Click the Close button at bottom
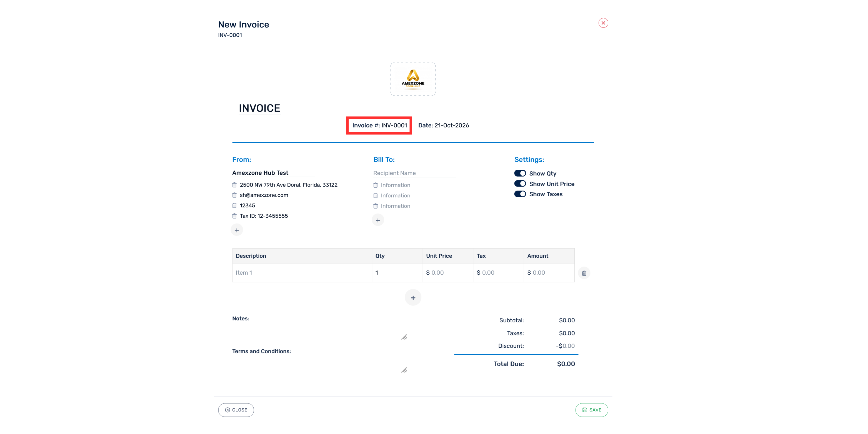868x434 pixels. tap(236, 410)
